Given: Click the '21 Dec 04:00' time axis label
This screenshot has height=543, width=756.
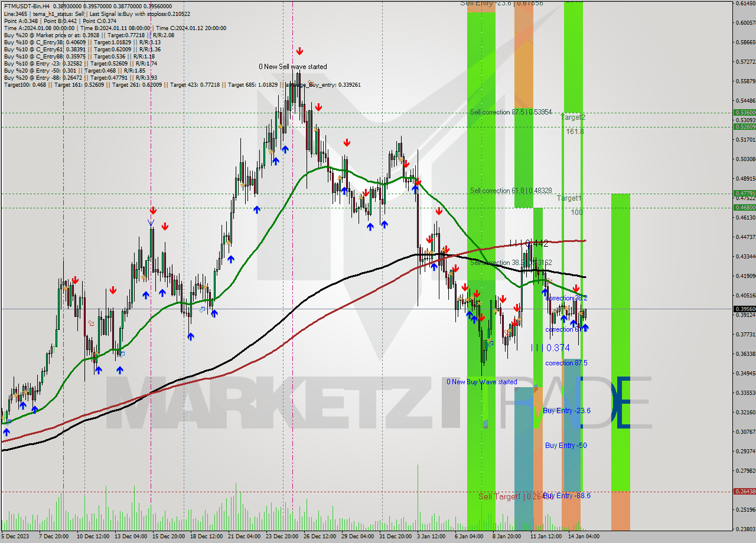Looking at the screenshot, I should click(x=244, y=537).
